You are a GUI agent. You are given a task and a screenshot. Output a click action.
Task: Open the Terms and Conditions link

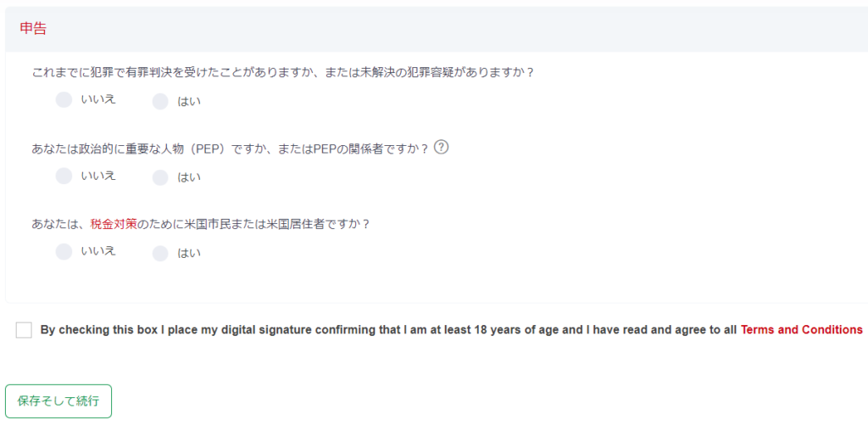click(801, 330)
